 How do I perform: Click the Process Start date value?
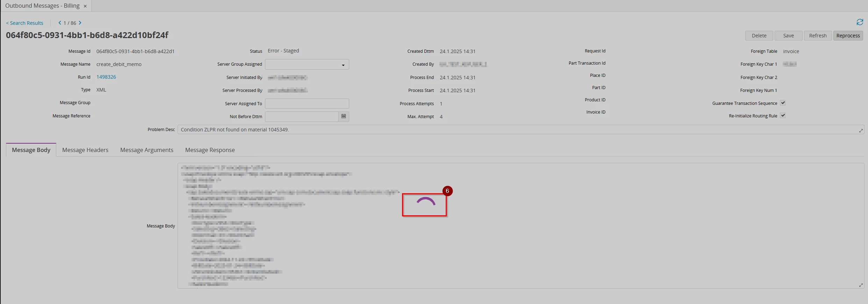(x=458, y=91)
